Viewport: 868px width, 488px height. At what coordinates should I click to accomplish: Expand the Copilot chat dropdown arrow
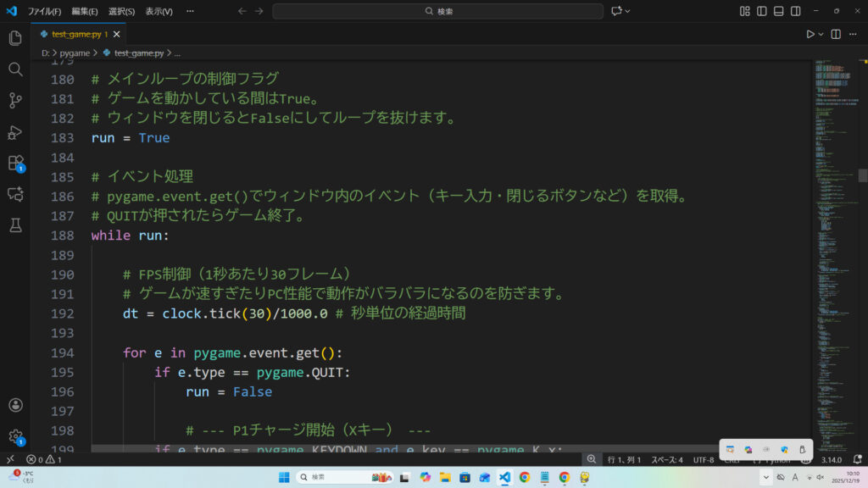coord(629,11)
